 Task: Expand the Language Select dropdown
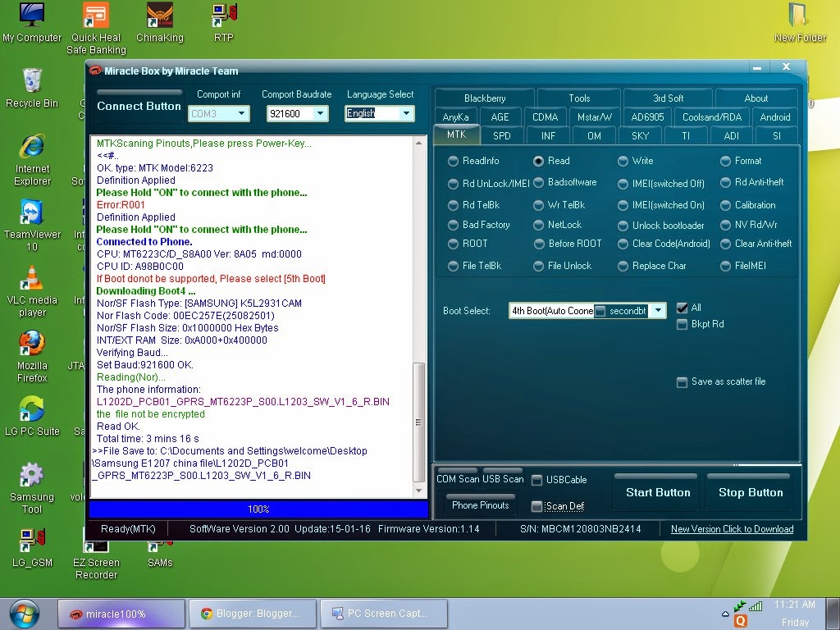point(406,113)
